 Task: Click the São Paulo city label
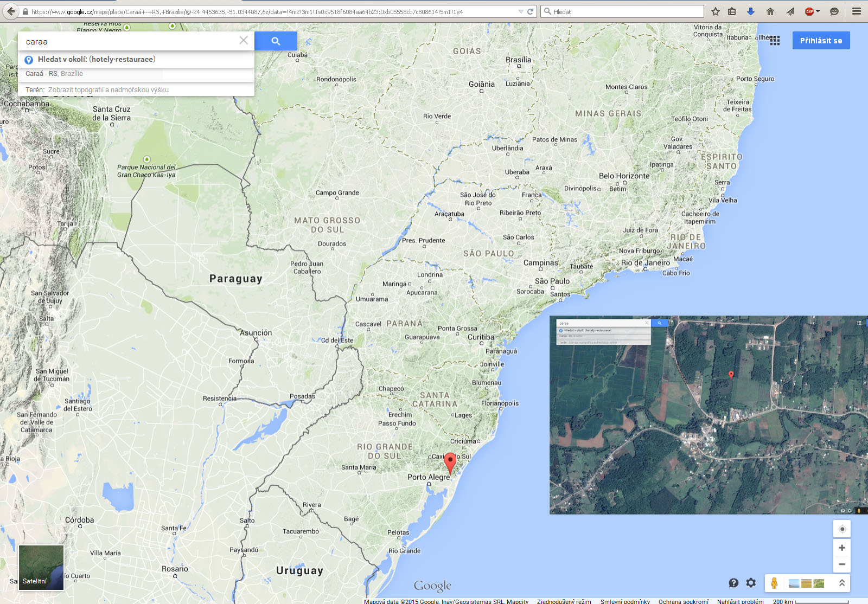pos(552,281)
